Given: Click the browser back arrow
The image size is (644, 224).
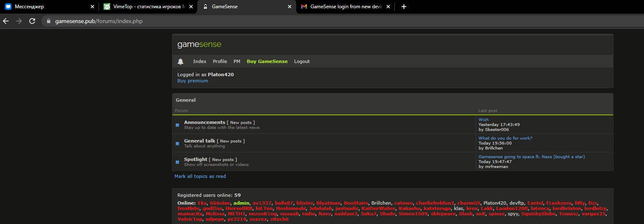Looking at the screenshot, I should click(6, 21).
